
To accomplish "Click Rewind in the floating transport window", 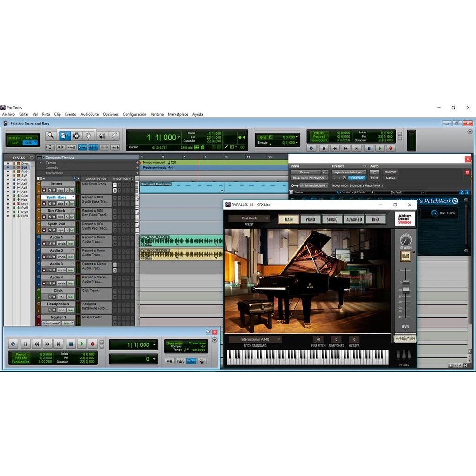I will pos(37,344).
